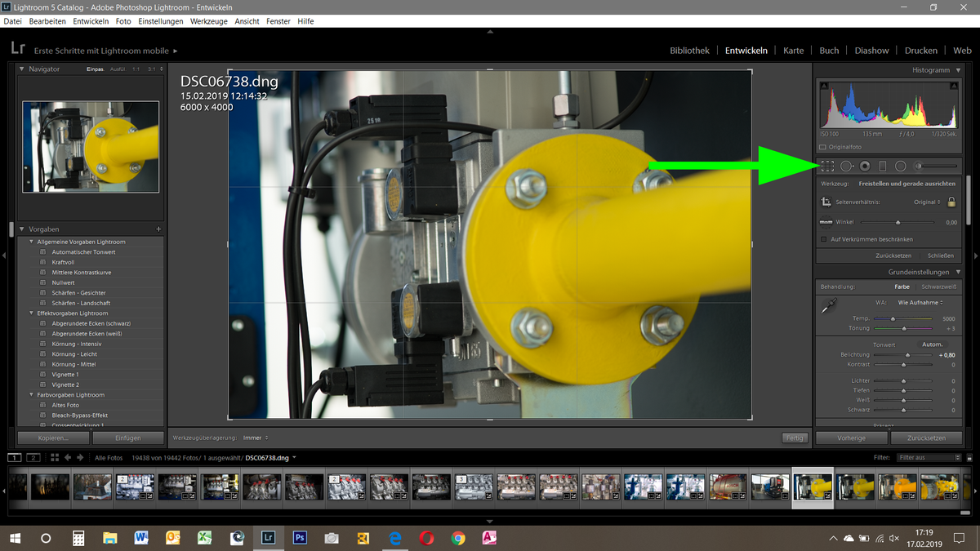Image resolution: width=980 pixels, height=551 pixels.
Task: Open the Entwickeln menu
Action: pos(90,21)
